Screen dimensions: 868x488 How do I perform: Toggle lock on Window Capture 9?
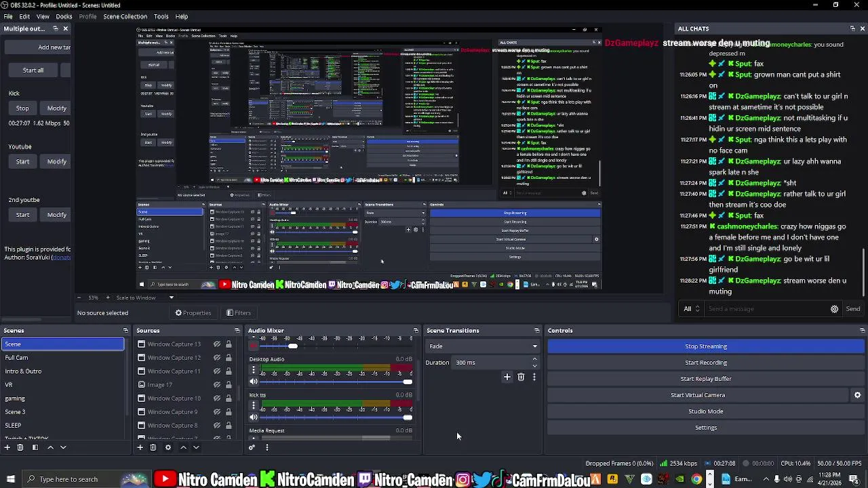(229, 412)
